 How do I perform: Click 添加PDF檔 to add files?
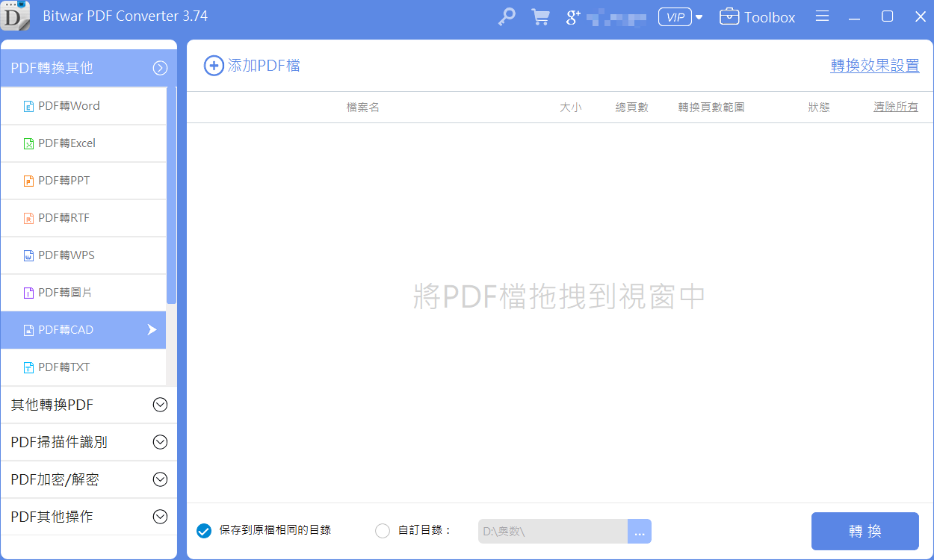(264, 66)
